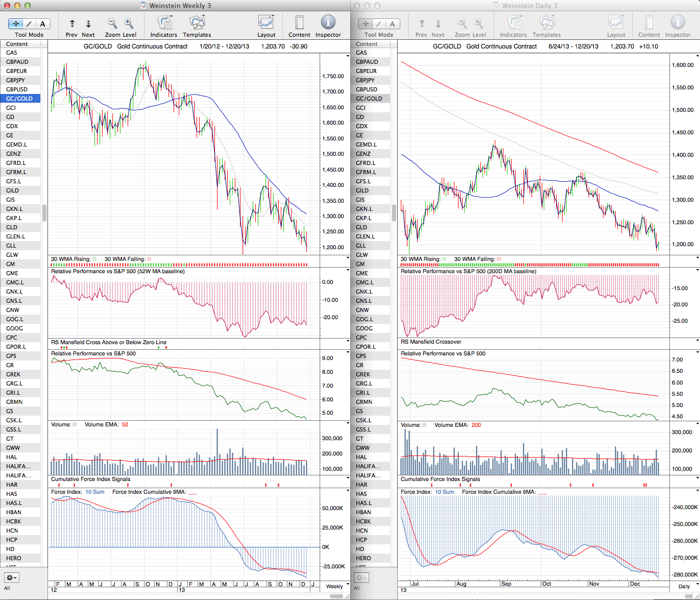Screen dimensions: 700x600
Task: Zoom out using the minus magnifier icon
Action: click(112, 23)
